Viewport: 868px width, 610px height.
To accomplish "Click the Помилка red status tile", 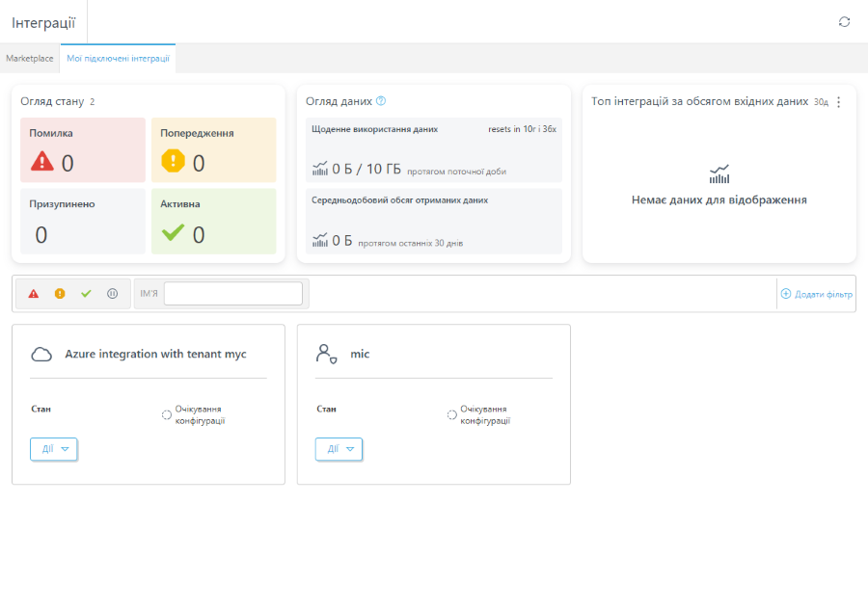I will pos(83,150).
